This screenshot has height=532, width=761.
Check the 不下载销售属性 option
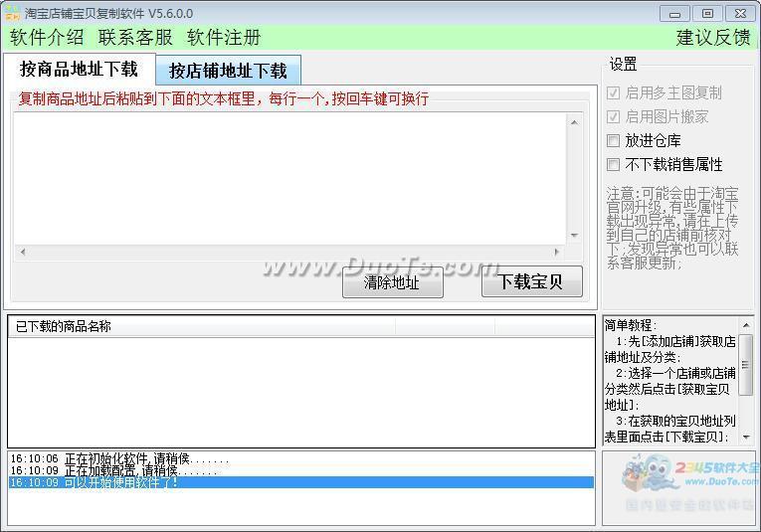(x=614, y=164)
